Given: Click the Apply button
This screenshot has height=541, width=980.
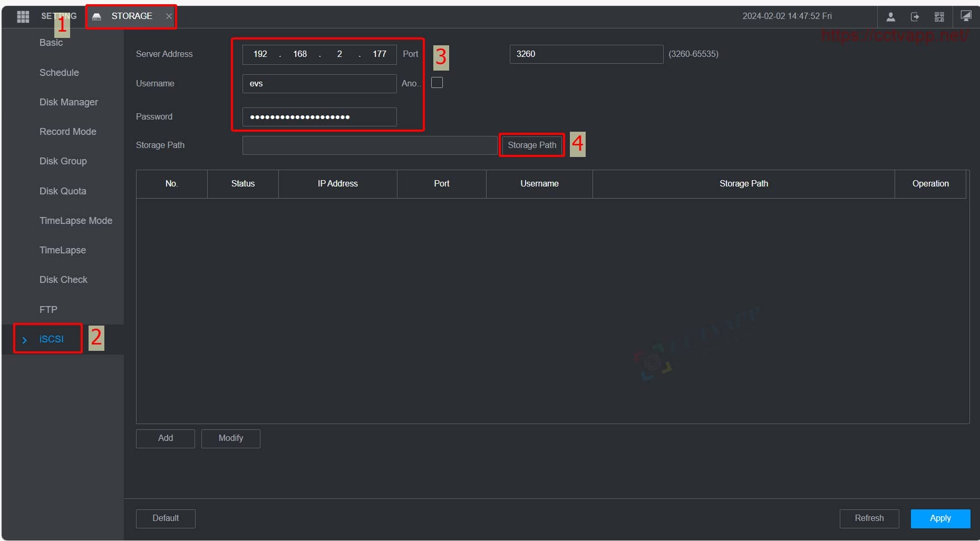Looking at the screenshot, I should click(x=940, y=518).
